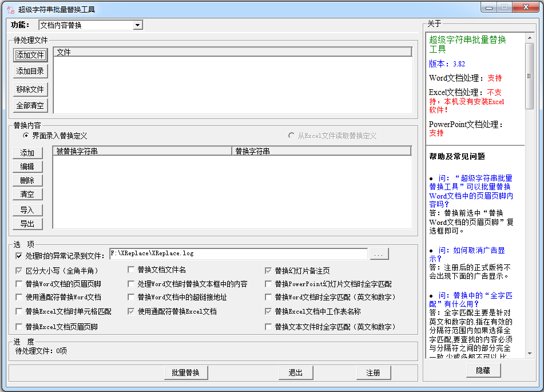The image size is (544, 392).
Task: Toggle 替换幻灯片备注页 checkbox
Action: [268, 270]
